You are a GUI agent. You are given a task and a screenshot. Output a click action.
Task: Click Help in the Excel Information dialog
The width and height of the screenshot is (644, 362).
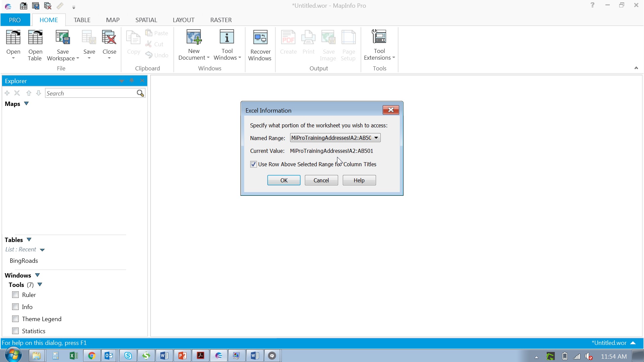coord(359,180)
